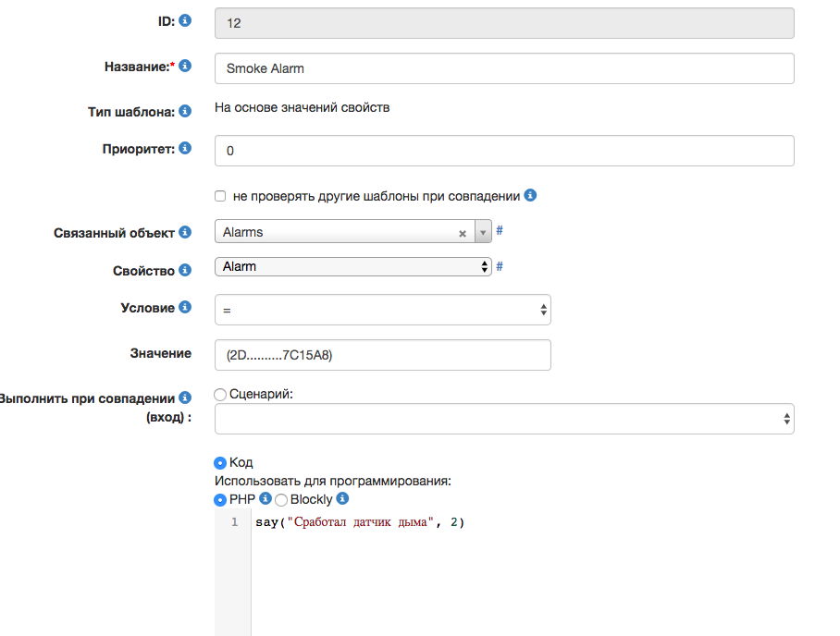Click the info icon next to Условие
The image size is (840, 636).
point(185,307)
